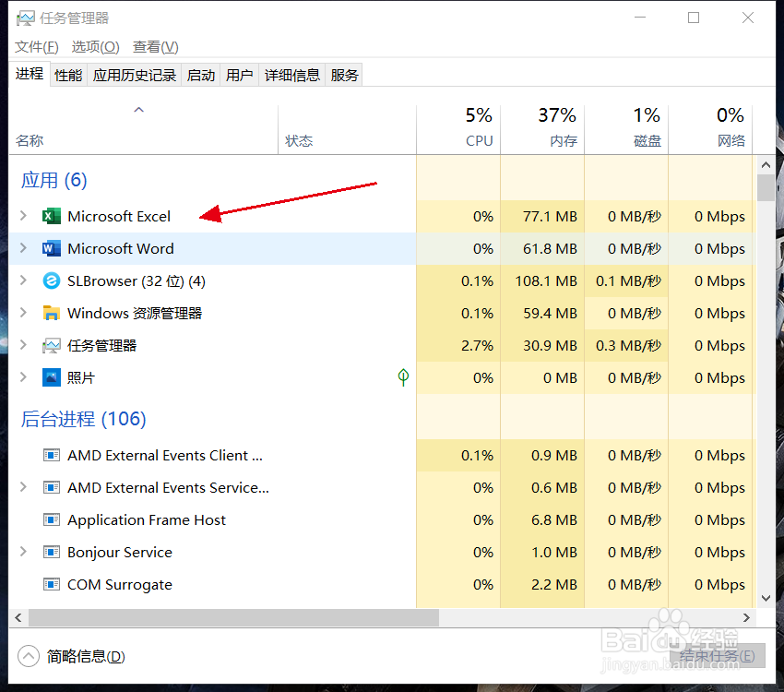Click the SLBrowser app icon
This screenshot has height=692, width=784.
(x=51, y=281)
